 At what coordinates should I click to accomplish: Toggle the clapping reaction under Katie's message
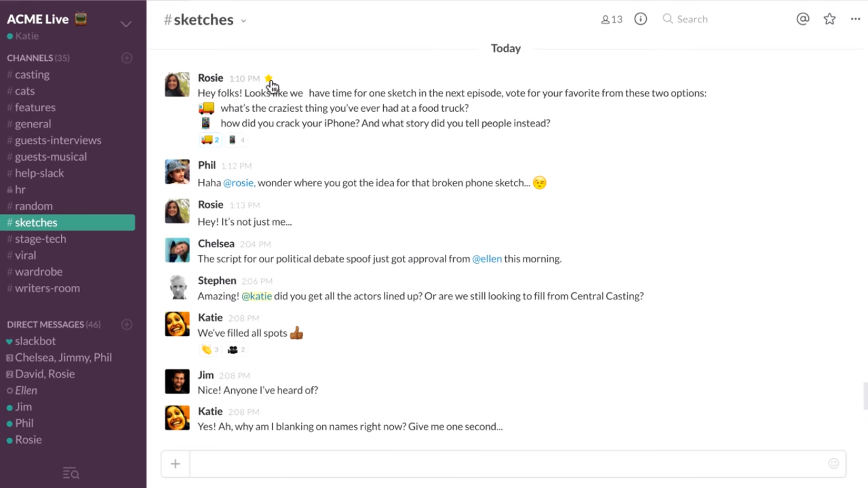click(210, 349)
